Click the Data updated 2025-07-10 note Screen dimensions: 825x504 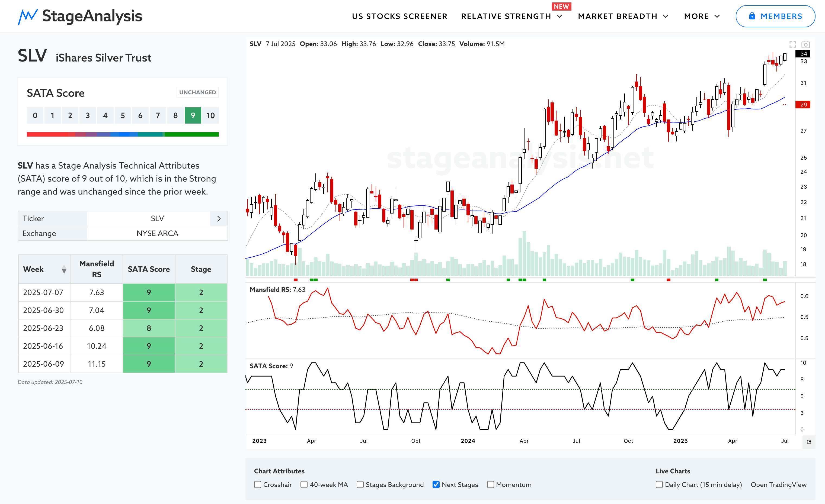click(x=50, y=382)
